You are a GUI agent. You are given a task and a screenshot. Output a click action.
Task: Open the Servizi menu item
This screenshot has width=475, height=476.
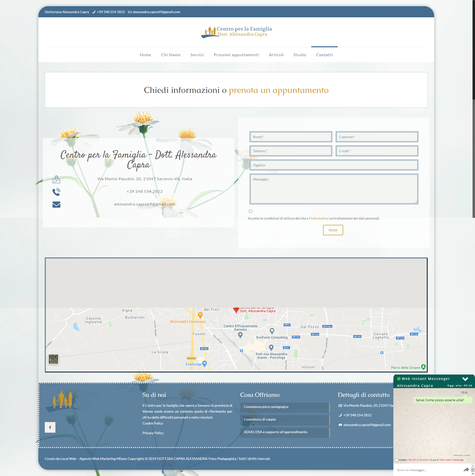click(x=197, y=55)
